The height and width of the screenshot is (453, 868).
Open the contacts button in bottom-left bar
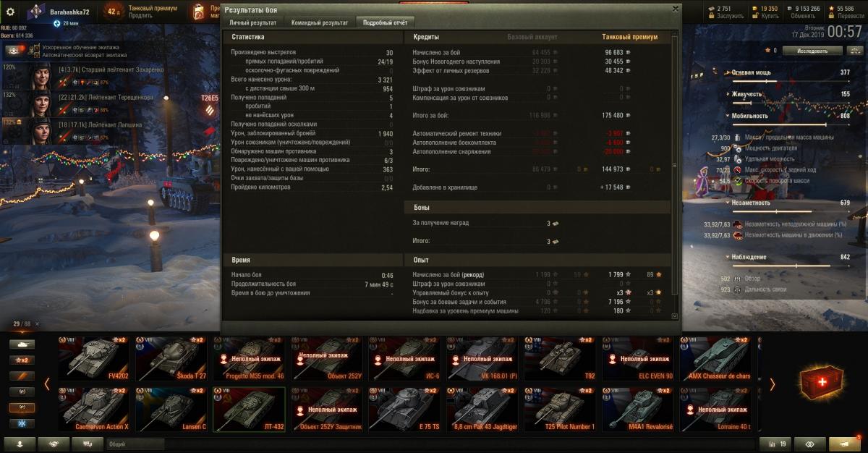click(x=20, y=444)
